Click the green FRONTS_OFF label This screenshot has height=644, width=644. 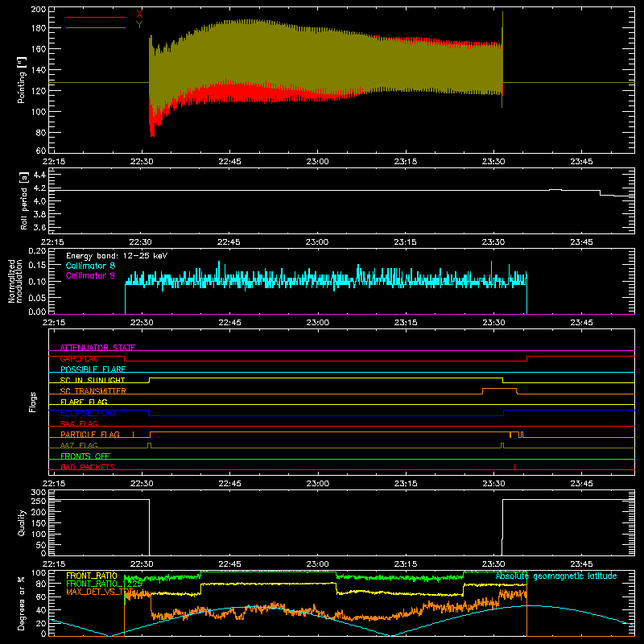tap(85, 456)
